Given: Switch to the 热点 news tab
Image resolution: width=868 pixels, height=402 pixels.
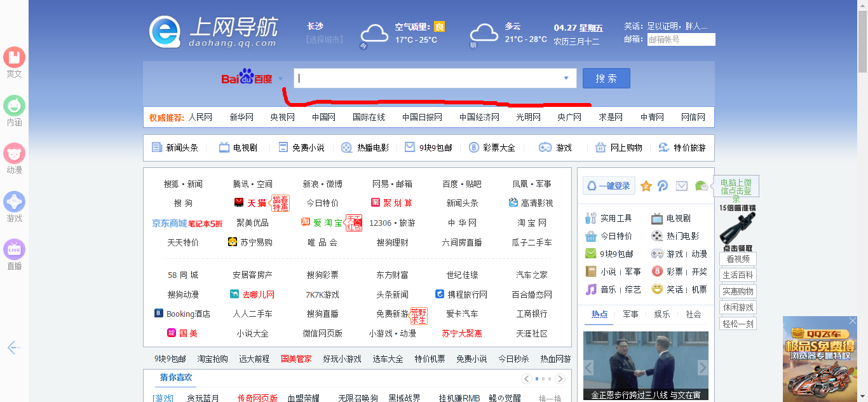Looking at the screenshot, I should point(599,314).
